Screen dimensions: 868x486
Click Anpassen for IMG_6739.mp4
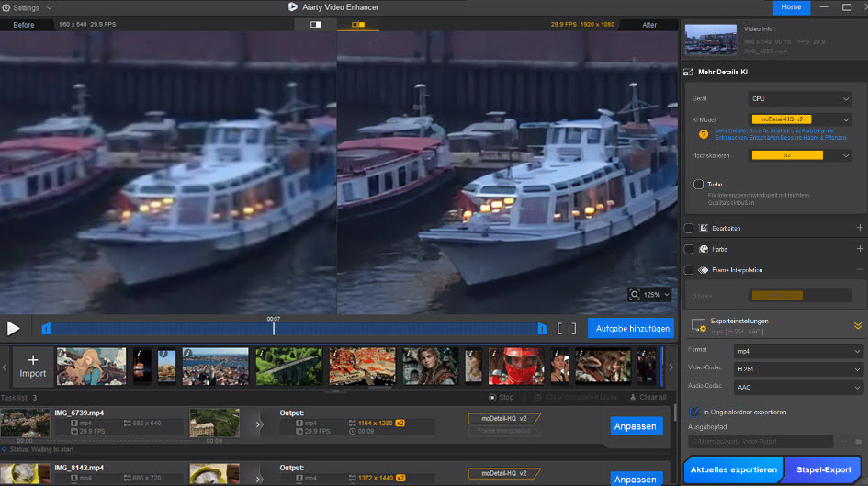[636, 426]
